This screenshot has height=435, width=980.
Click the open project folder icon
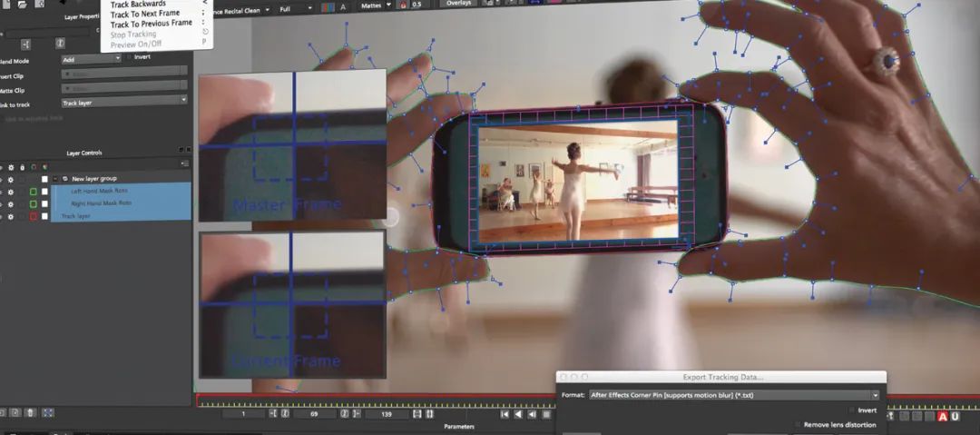click(23, 4)
